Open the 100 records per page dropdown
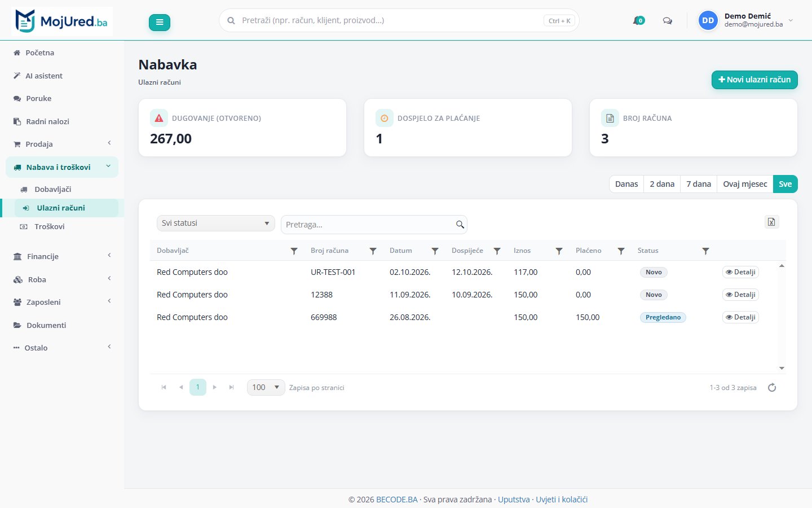Image resolution: width=812 pixels, height=508 pixels. coord(266,387)
